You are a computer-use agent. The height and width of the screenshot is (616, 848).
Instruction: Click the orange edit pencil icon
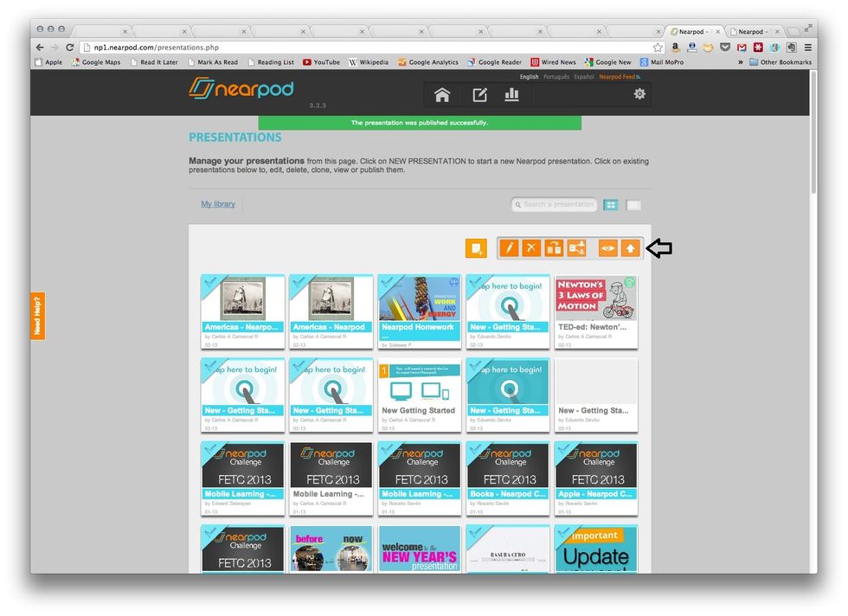[x=509, y=248]
